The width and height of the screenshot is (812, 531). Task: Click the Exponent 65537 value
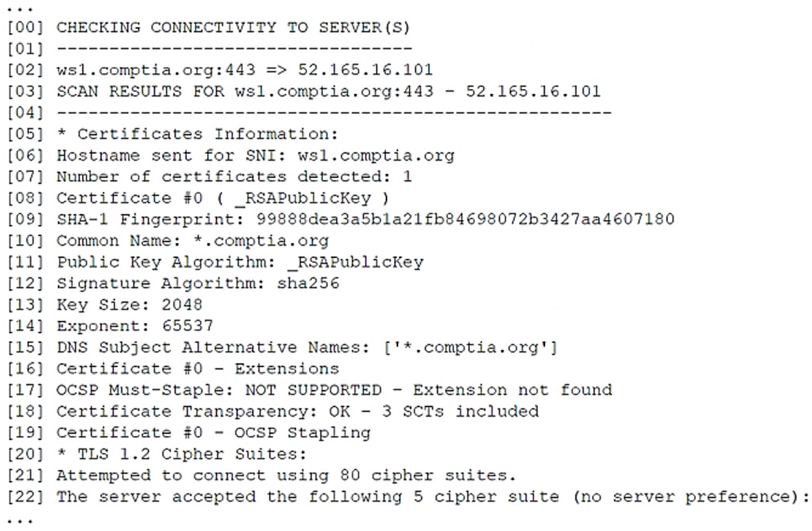point(187,325)
